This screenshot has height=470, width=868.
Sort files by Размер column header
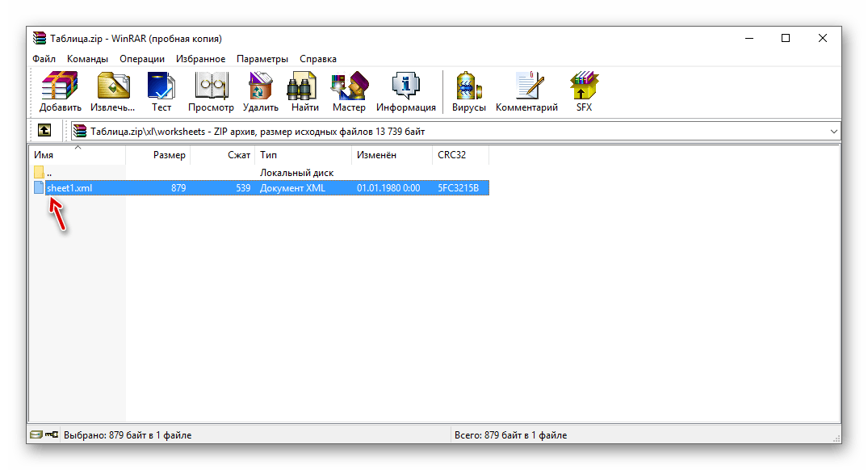pos(169,155)
